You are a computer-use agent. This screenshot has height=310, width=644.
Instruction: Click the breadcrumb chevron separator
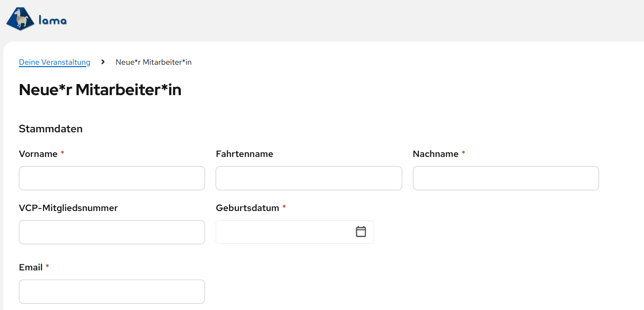pyautogui.click(x=102, y=62)
